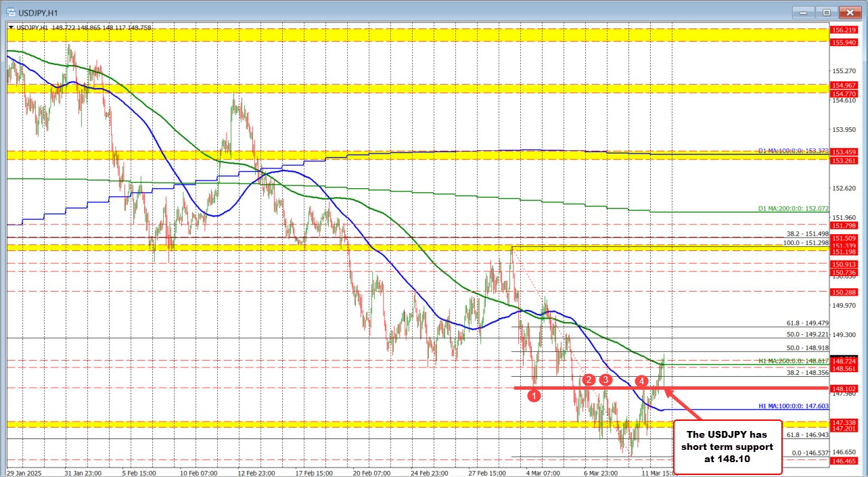
Task: Select the '153.261' red price label
Action: click(x=843, y=160)
